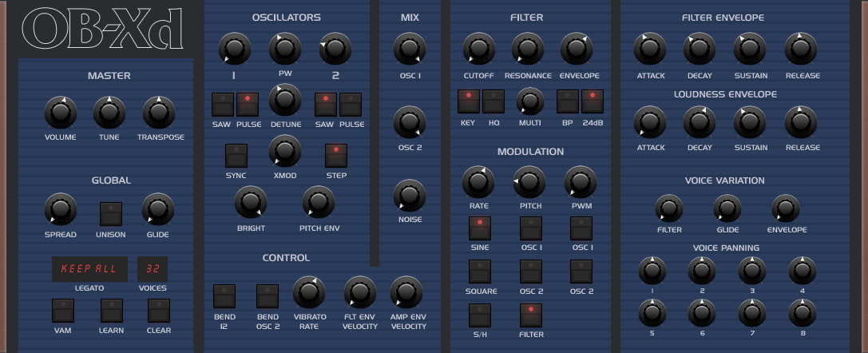This screenshot has height=353, width=868.
Task: Click the master Tune knob
Action: point(109,113)
